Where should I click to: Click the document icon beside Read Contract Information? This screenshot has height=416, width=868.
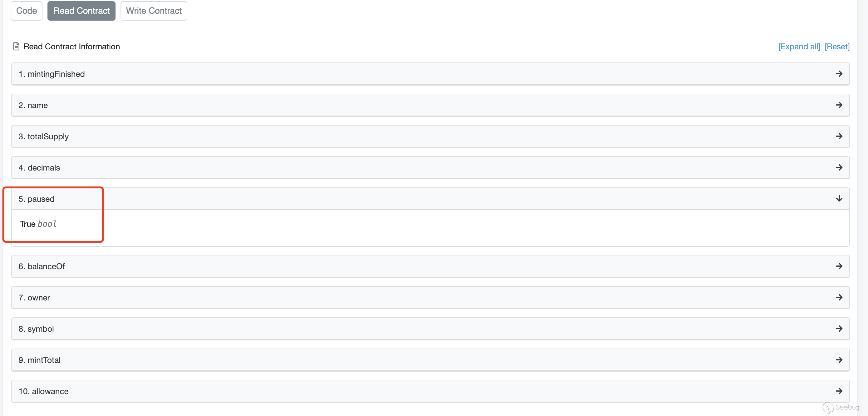point(16,46)
